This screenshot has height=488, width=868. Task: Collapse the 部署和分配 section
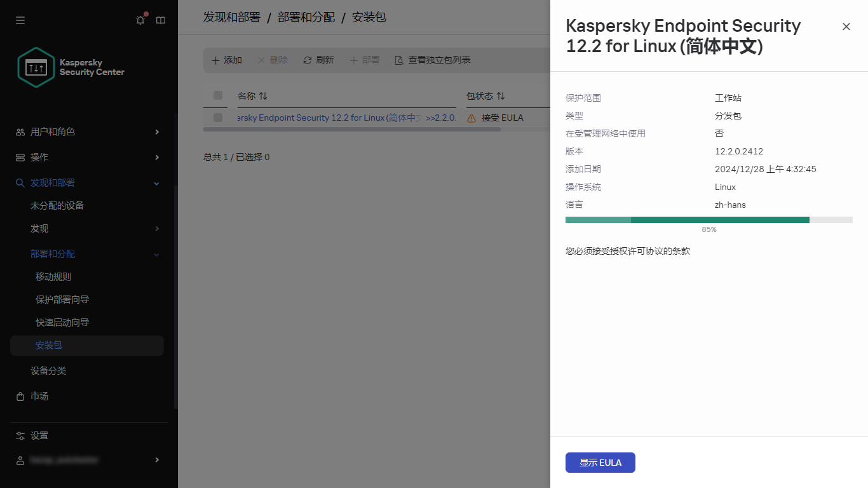[x=156, y=254]
